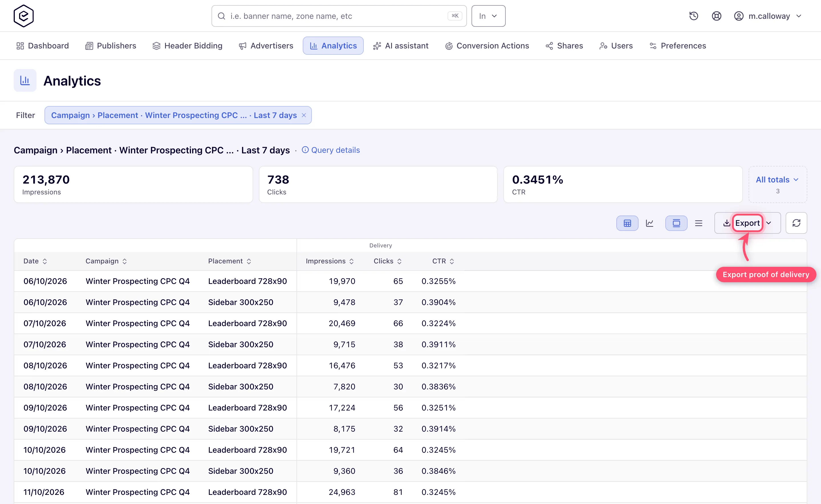Click the 213,870 Impressions total card
Image resolution: width=821 pixels, height=504 pixels.
tap(133, 184)
